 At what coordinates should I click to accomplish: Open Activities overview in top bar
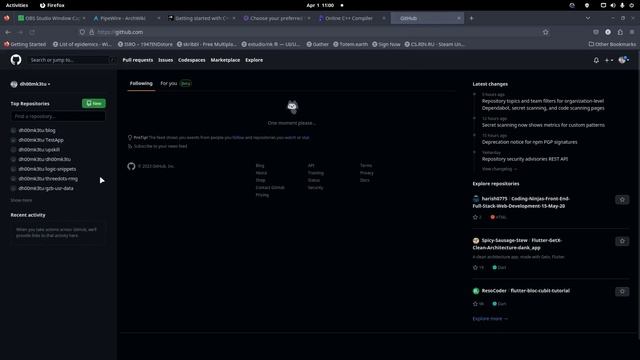(x=17, y=5)
